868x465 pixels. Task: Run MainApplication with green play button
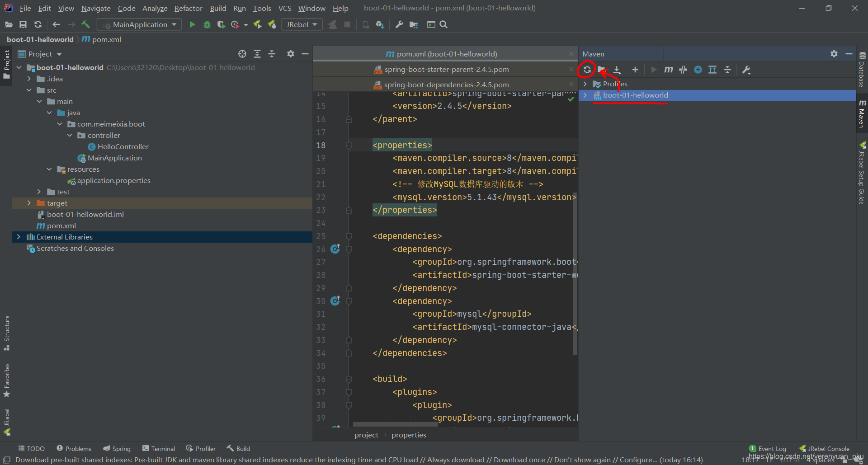coord(192,24)
